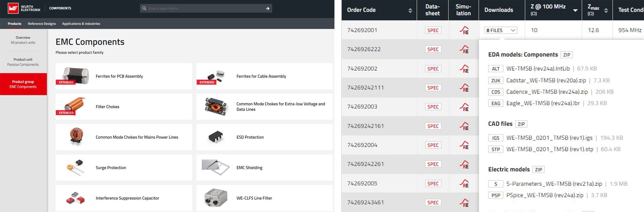Download the EDA models Components ZIP
The width and height of the screenshot is (644, 212).
point(566,54)
